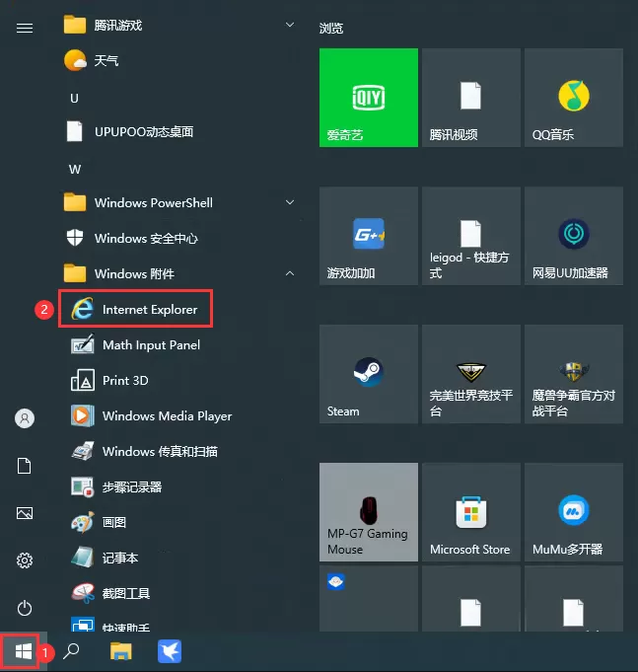Launch the 天气 weather app
Image resolution: width=638 pixels, height=672 pixels.
[x=179, y=60]
